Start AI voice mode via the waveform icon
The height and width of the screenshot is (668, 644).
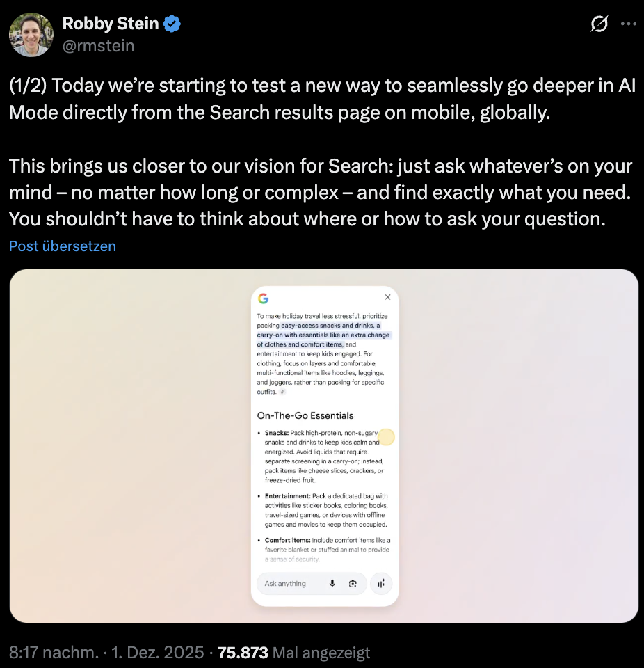(381, 584)
